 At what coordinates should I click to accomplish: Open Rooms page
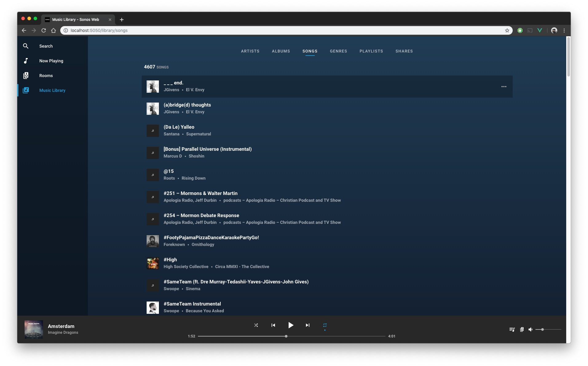pos(46,76)
